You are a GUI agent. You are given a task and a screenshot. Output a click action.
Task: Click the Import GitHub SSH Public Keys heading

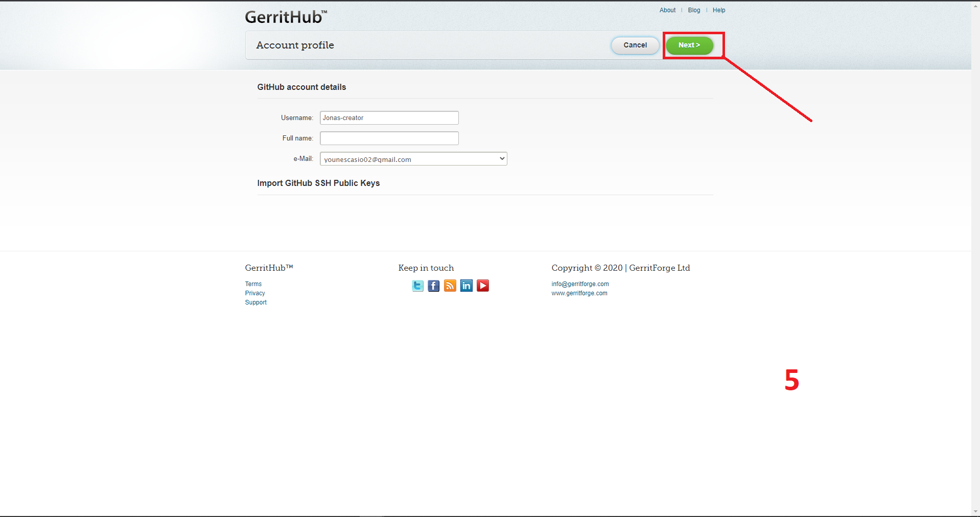(318, 183)
